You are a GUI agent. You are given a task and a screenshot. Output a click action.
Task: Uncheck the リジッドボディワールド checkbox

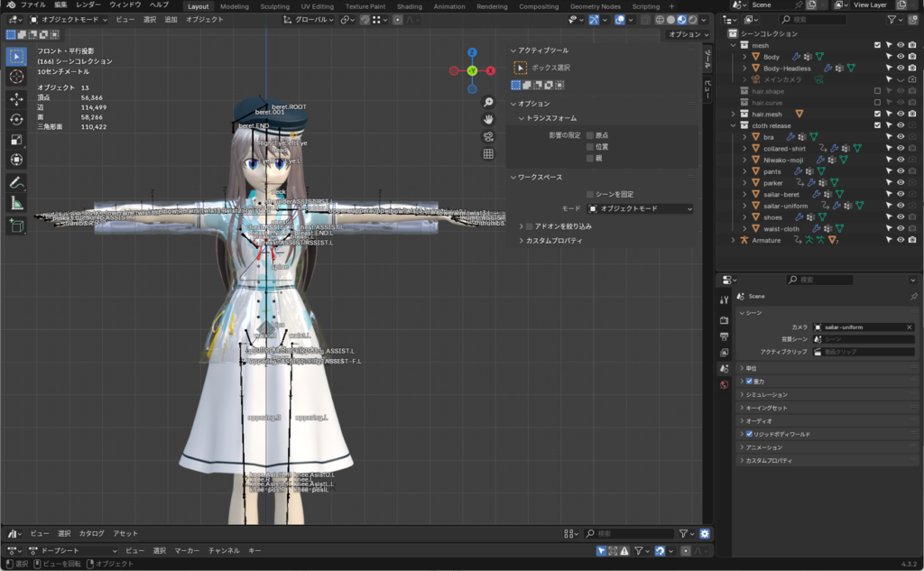749,434
